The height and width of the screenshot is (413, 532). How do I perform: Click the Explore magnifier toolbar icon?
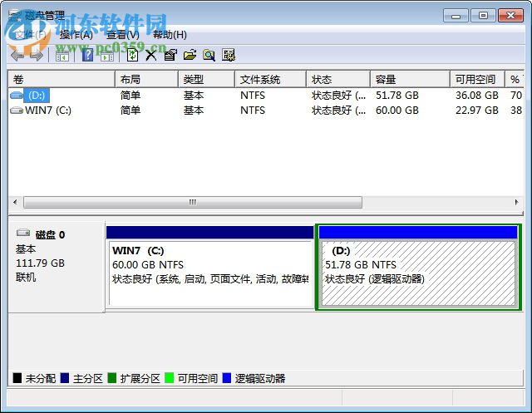[x=209, y=55]
